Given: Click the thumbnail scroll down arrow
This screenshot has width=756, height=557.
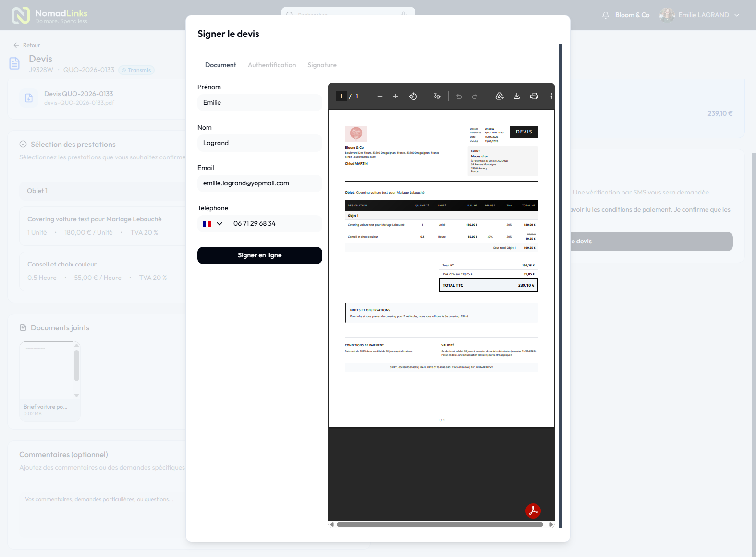Looking at the screenshot, I should coord(76,396).
